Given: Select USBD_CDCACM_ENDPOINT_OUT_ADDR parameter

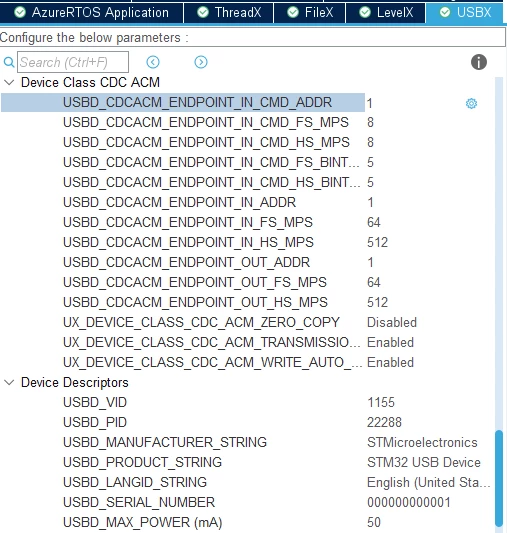Looking at the screenshot, I should point(186,263).
